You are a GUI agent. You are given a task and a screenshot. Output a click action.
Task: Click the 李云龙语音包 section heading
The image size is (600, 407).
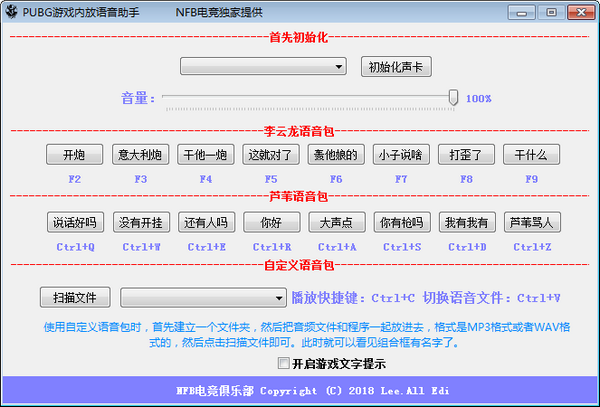point(298,132)
